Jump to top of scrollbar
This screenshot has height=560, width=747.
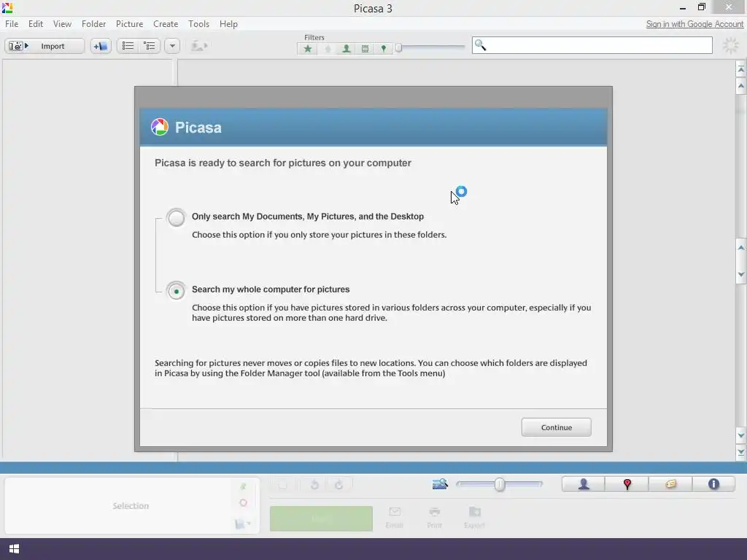741,69
